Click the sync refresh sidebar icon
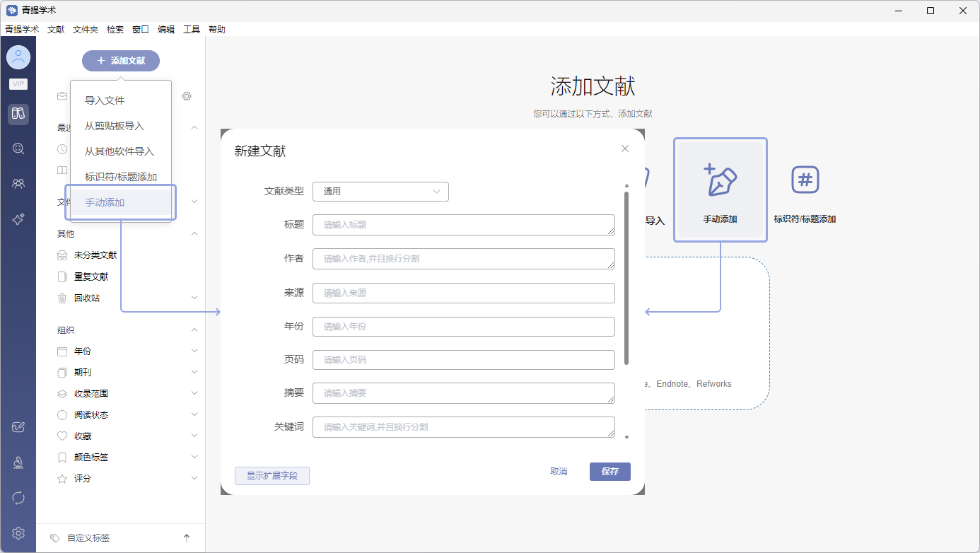This screenshot has width=980, height=553. tap(18, 498)
